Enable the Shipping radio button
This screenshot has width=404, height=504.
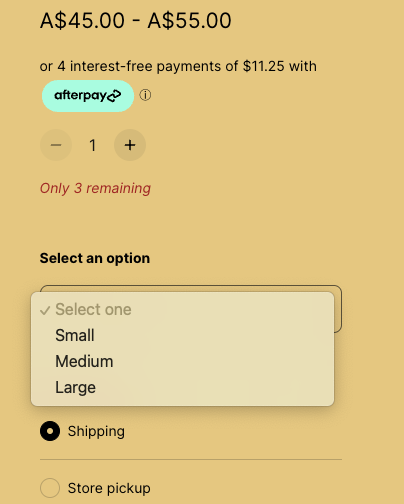[x=50, y=431]
